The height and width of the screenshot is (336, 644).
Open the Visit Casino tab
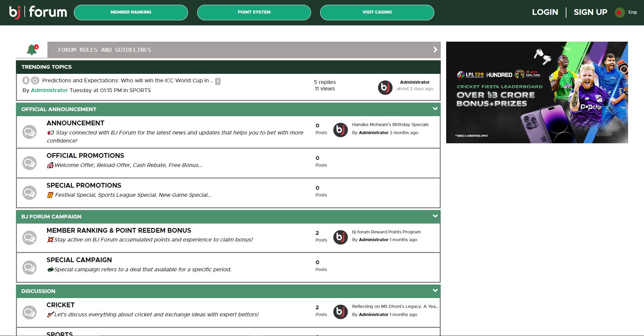pyautogui.click(x=377, y=12)
